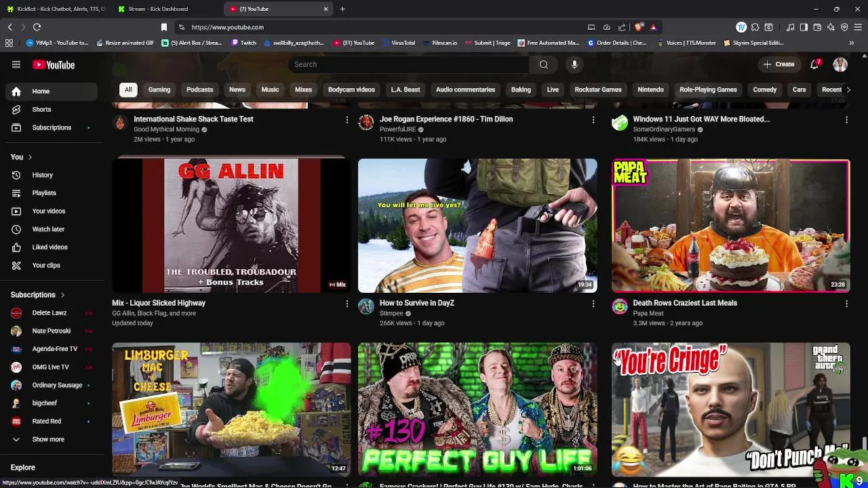This screenshot has height=488, width=868.
Task: Select the Rockstar Games chip
Action: [598, 89]
